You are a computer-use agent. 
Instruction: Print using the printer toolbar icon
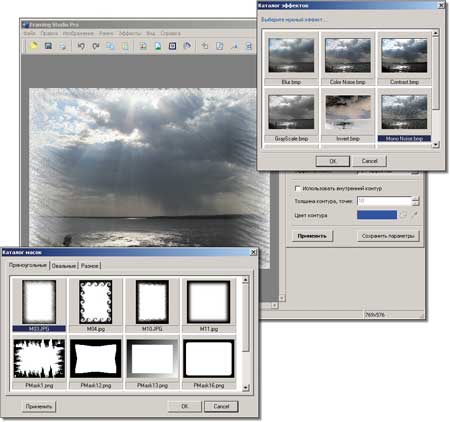pos(62,46)
